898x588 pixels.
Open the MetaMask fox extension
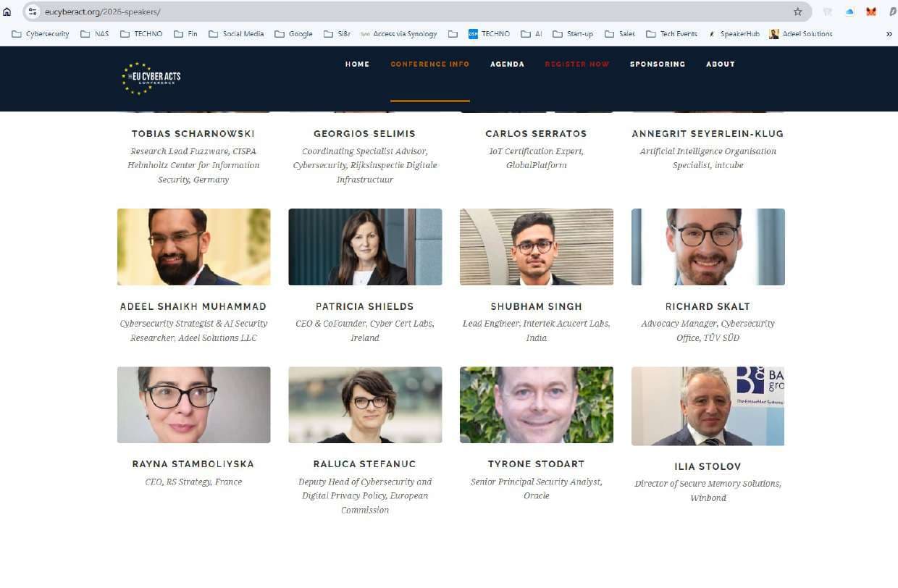point(872,12)
